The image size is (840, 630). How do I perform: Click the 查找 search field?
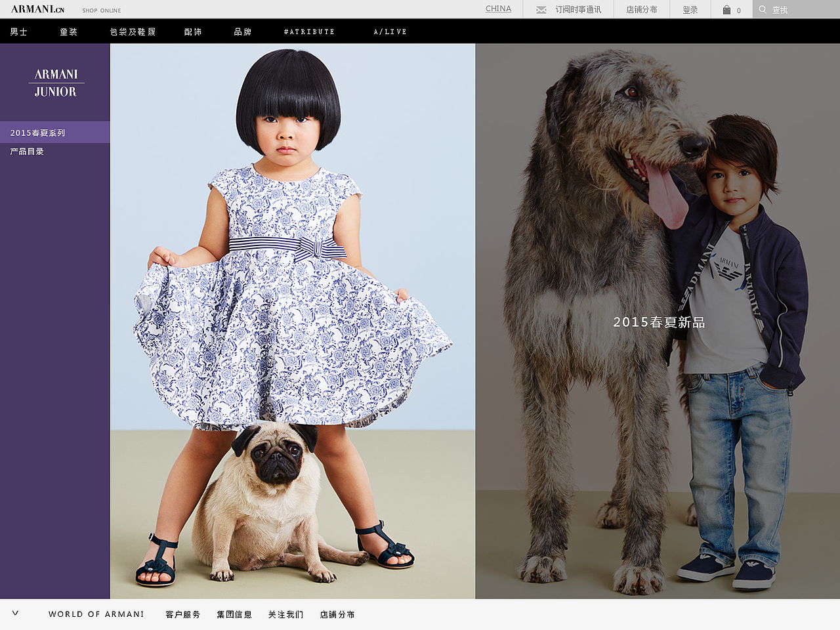796,9
